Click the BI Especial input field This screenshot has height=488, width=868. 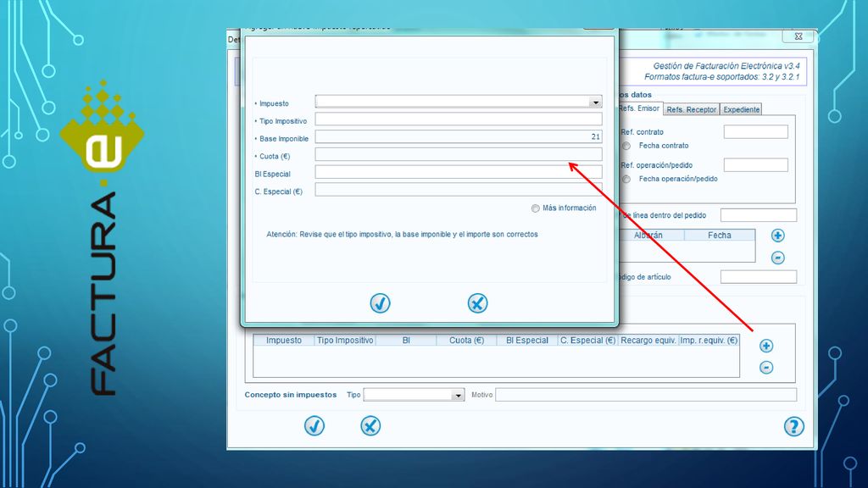click(x=459, y=172)
